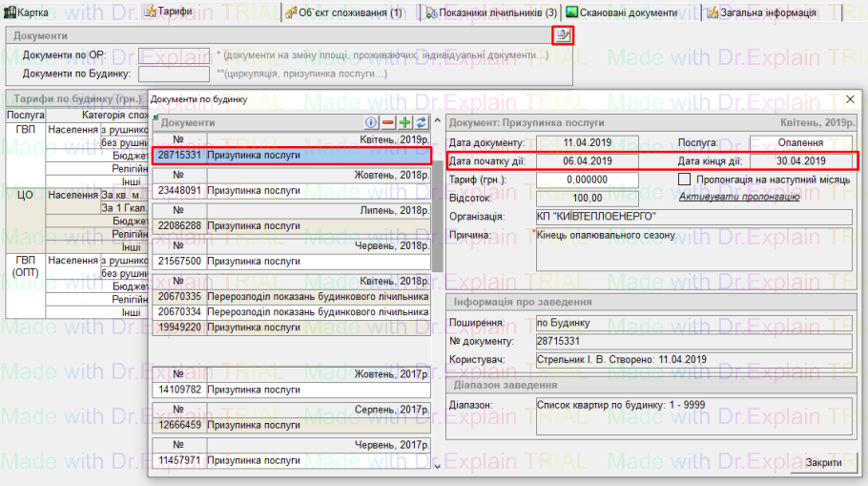Click the info icon in Документи toolbar
Screen dimensions: 868x486
pos(372,122)
